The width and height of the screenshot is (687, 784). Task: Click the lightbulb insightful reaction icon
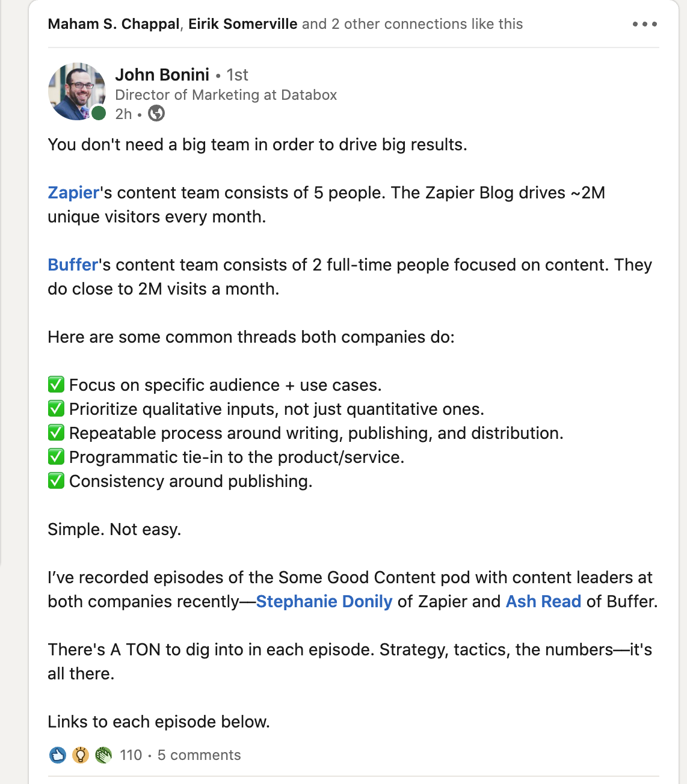[x=81, y=755]
